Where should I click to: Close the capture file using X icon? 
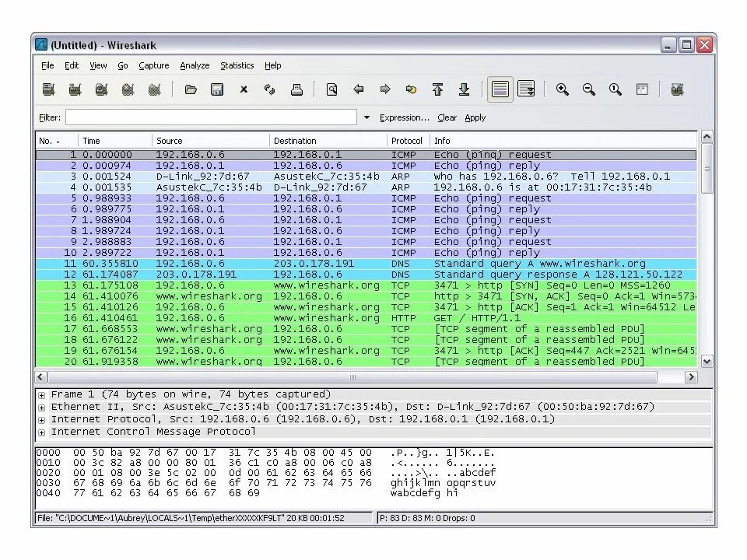click(x=244, y=89)
